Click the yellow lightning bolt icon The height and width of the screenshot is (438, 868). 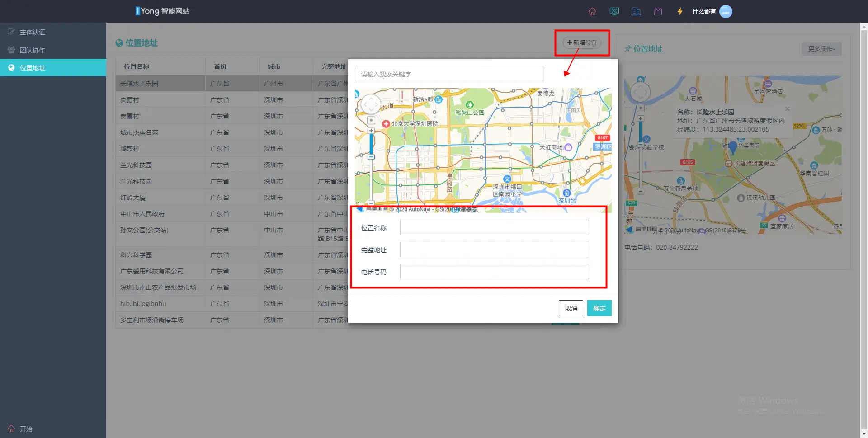679,11
